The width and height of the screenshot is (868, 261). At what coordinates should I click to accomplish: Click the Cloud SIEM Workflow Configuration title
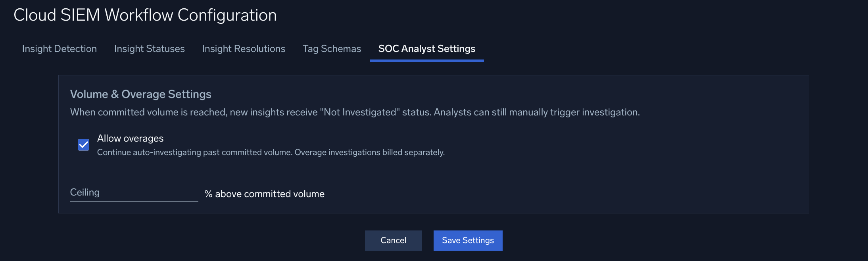[x=145, y=15]
